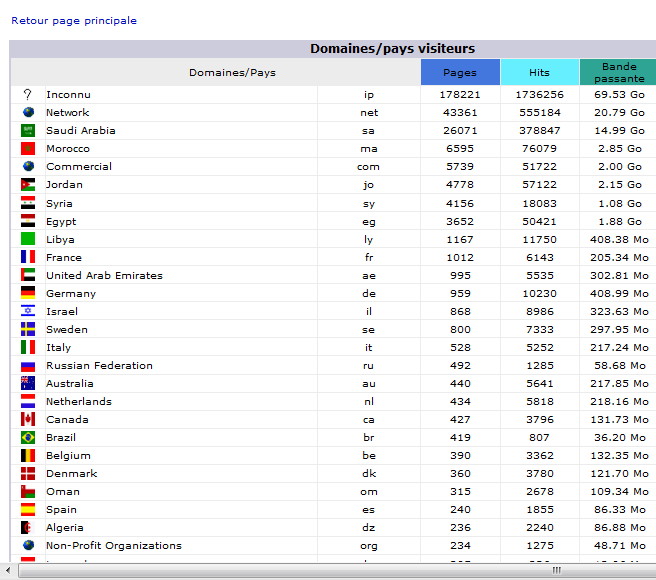Click the Sweden flag icon
This screenshot has width=656, height=580.
pos(28,329)
